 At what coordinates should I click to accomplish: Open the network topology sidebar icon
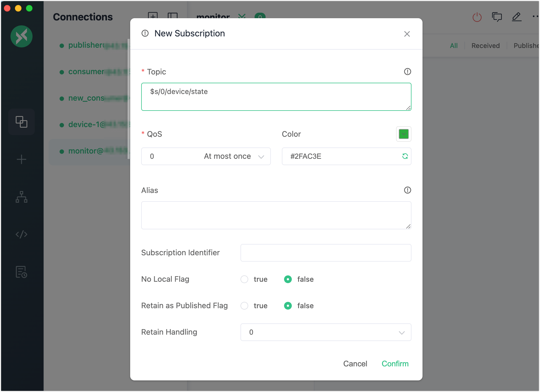[22, 197]
